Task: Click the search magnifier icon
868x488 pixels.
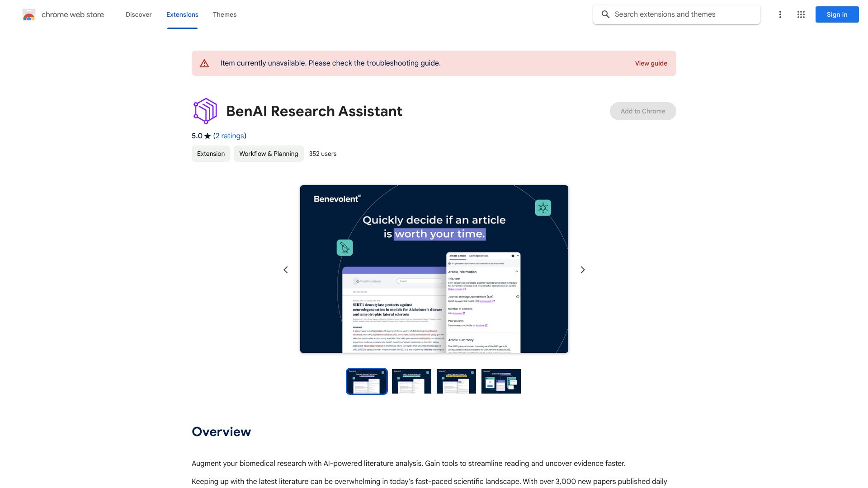Action: pyautogui.click(x=605, y=14)
